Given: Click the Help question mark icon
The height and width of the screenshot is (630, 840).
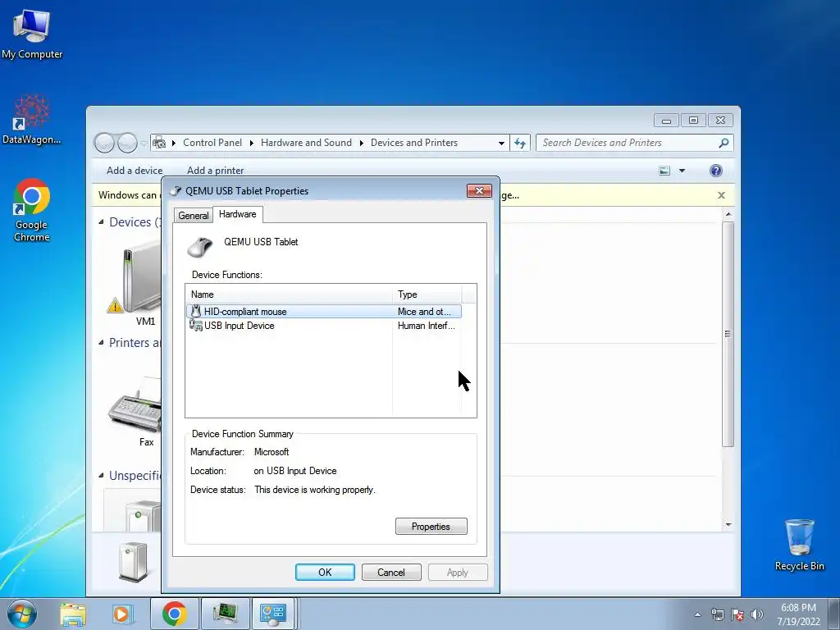Looking at the screenshot, I should 715,171.
